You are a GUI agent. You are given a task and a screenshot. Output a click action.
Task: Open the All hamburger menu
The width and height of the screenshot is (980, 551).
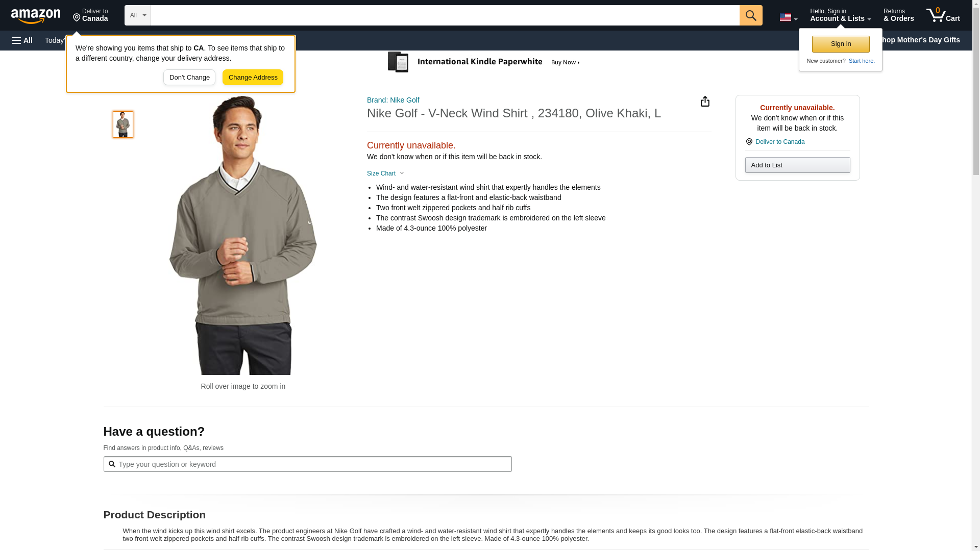(x=22, y=40)
